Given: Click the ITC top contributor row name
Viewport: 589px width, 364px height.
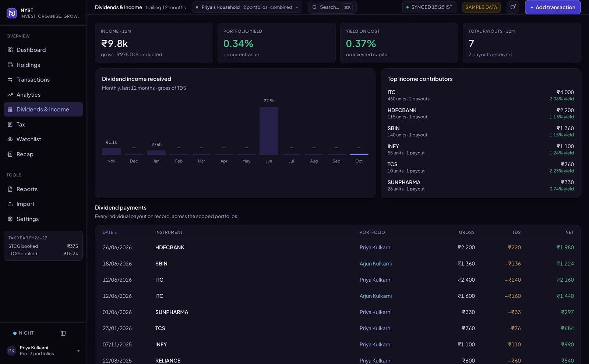Looking at the screenshot, I should [391, 92].
